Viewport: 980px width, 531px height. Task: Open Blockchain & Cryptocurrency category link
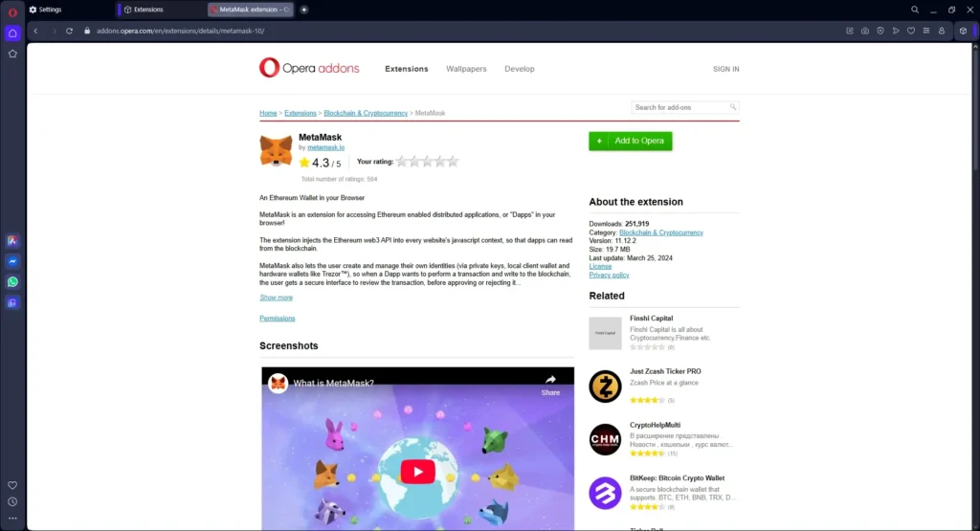click(661, 232)
